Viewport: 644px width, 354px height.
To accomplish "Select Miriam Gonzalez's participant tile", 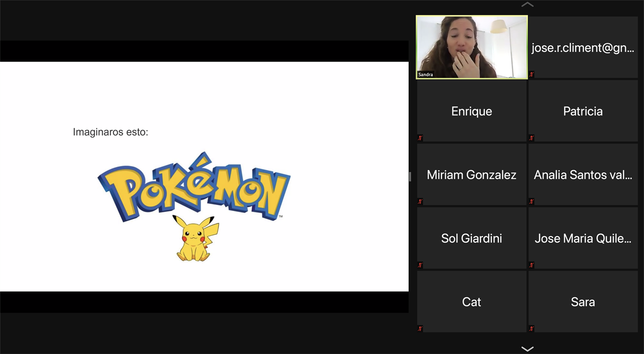I will click(472, 174).
